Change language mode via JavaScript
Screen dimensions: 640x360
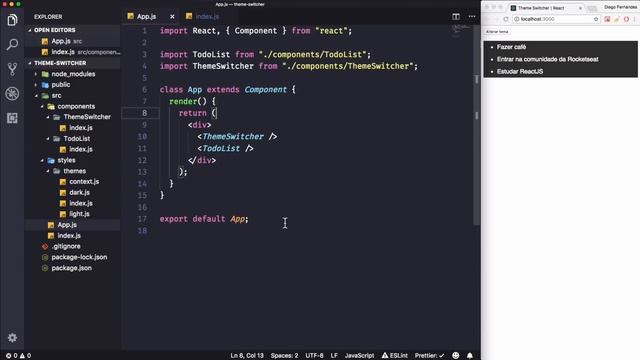[359, 356]
